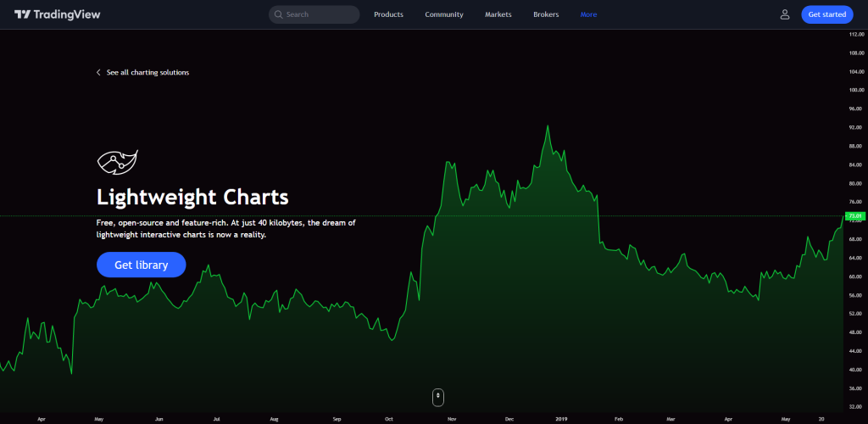Click the 73.01 current price label
This screenshot has height=424, width=868.
854,216
